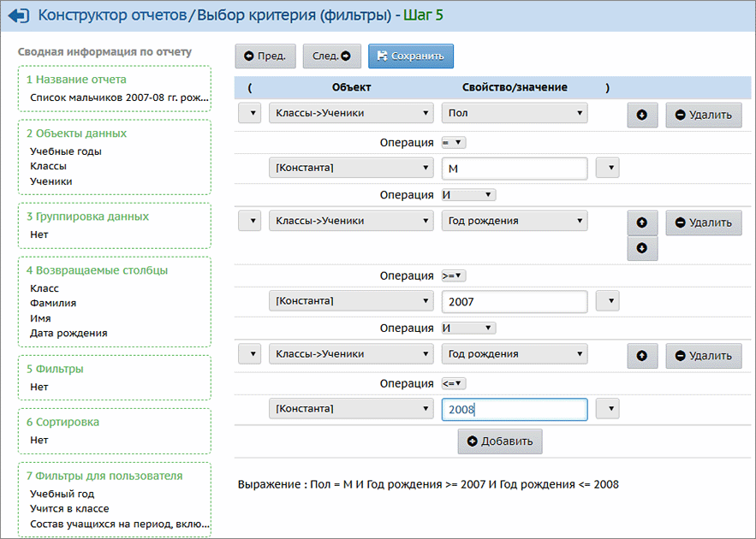The image size is (756, 539).
Task: Open the 4 Возвращаемые столбцы summary section
Action: point(97,270)
